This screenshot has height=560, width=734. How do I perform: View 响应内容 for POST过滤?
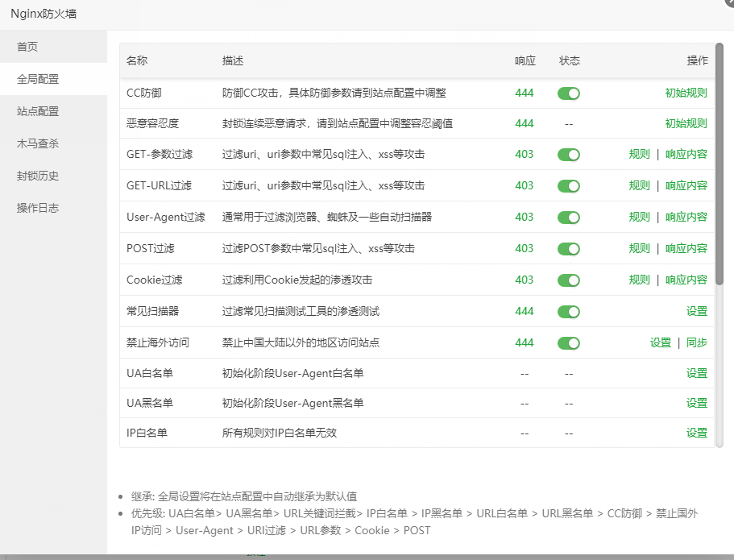point(686,248)
